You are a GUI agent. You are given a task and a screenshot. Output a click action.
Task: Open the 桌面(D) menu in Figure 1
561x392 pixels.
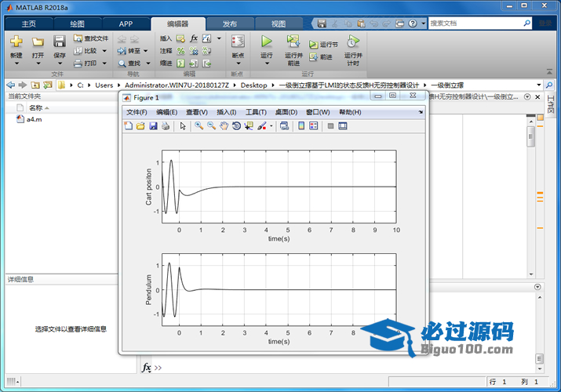[x=286, y=112]
